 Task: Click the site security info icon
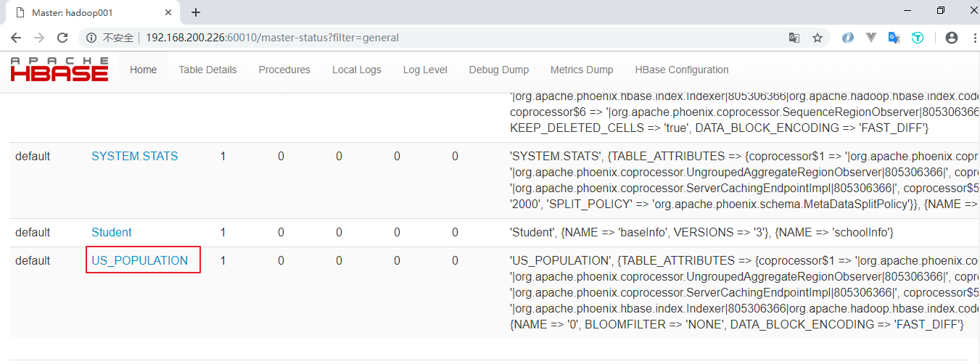92,38
